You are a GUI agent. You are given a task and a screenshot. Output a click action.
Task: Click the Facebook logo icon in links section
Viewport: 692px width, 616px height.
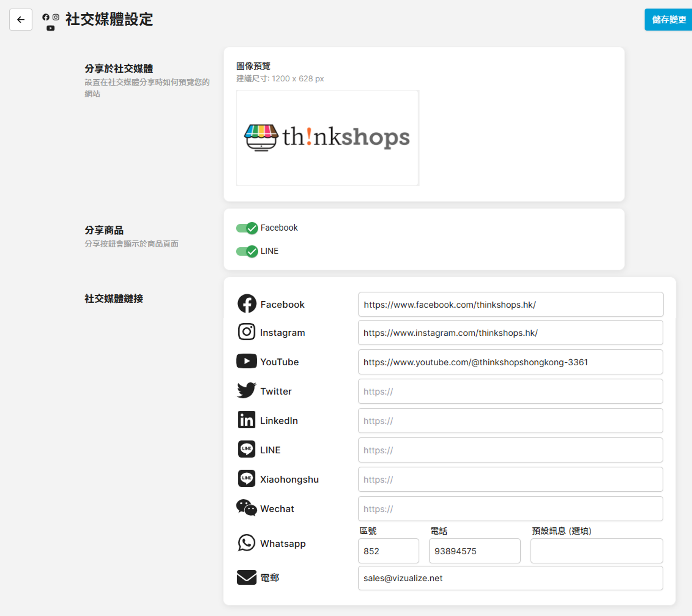246,304
